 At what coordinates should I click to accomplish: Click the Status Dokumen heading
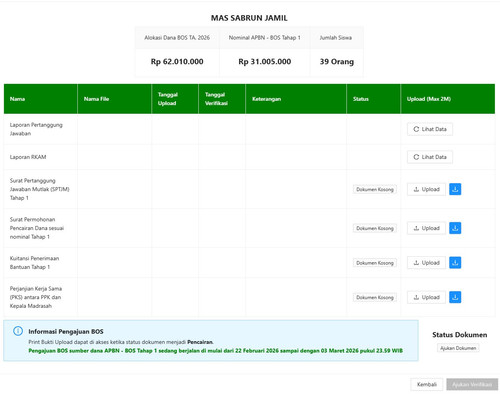[460, 335]
